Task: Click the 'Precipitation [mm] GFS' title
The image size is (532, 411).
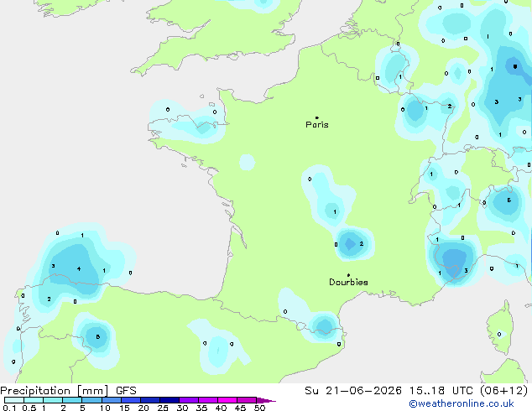Action: (x=68, y=391)
